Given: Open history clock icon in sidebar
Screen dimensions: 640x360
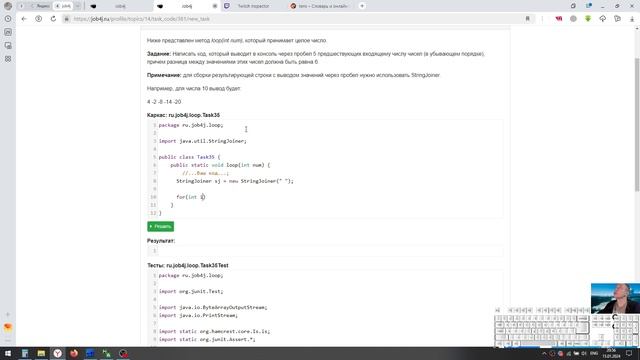Looking at the screenshot, I should (x=8, y=19).
